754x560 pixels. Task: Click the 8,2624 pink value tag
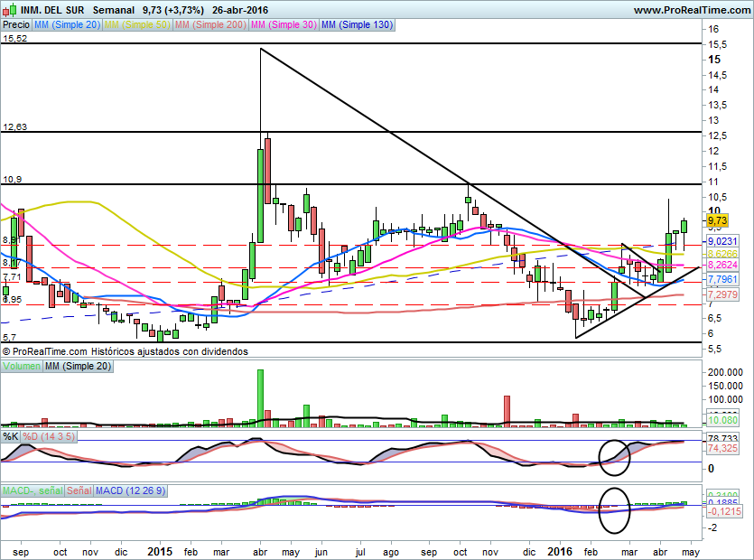click(722, 265)
